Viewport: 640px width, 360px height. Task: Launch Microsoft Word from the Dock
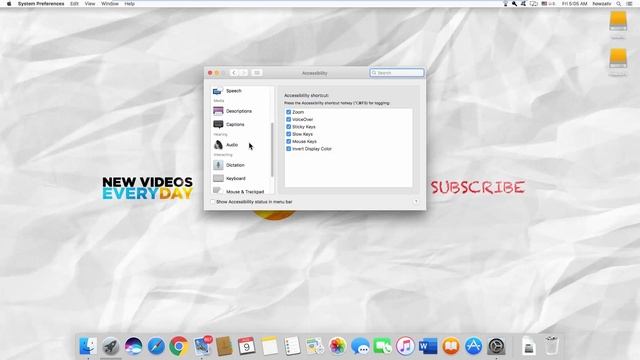428,346
